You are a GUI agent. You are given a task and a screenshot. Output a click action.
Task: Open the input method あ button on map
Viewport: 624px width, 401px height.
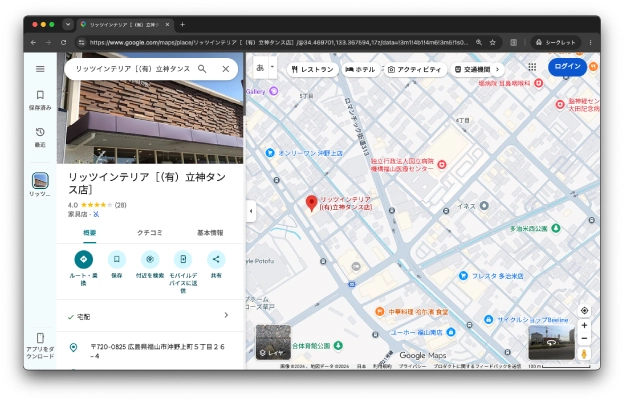pos(260,68)
